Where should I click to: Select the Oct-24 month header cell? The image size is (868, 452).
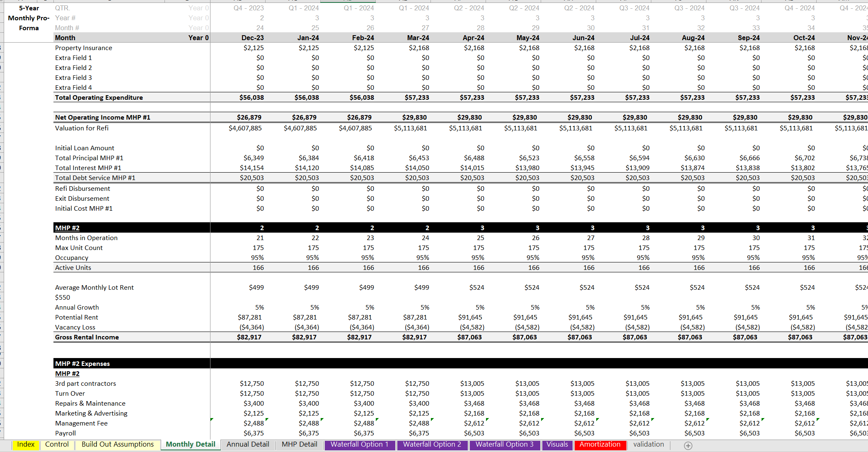pos(804,38)
